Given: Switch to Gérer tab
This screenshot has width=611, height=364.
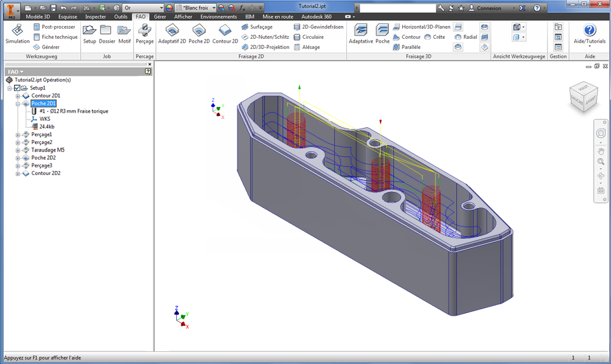Looking at the screenshot, I should click(160, 17).
